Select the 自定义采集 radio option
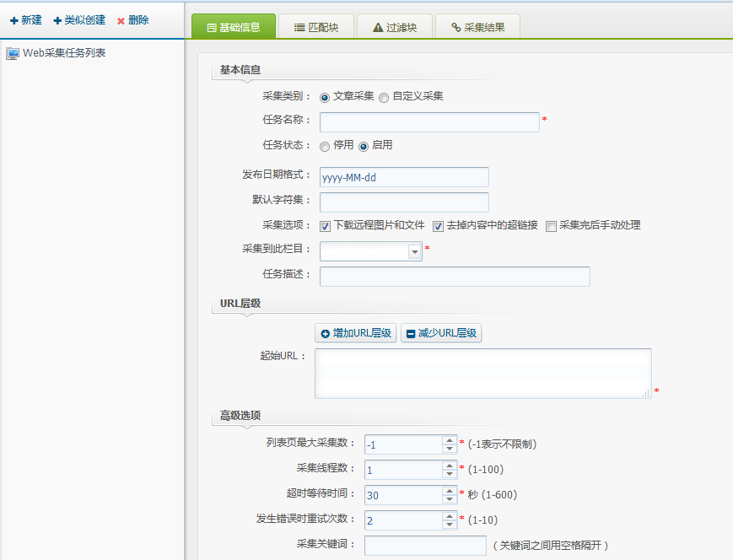Image resolution: width=733 pixels, height=560 pixels. 384,98
